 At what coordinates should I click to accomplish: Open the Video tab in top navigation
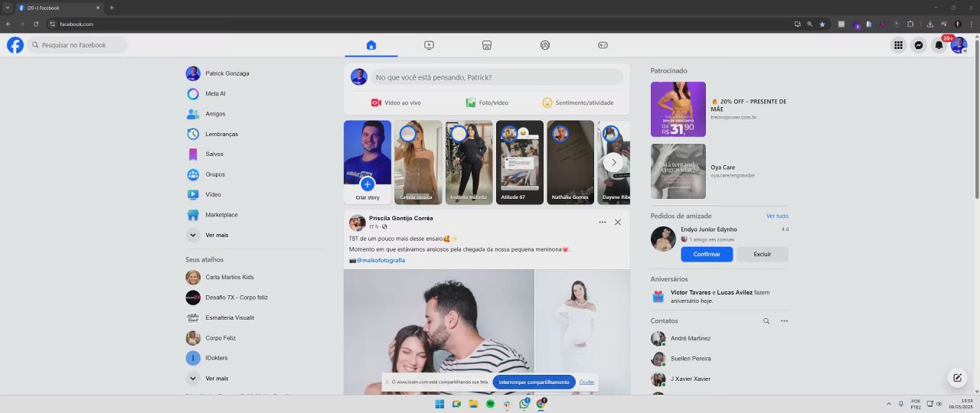click(x=429, y=45)
